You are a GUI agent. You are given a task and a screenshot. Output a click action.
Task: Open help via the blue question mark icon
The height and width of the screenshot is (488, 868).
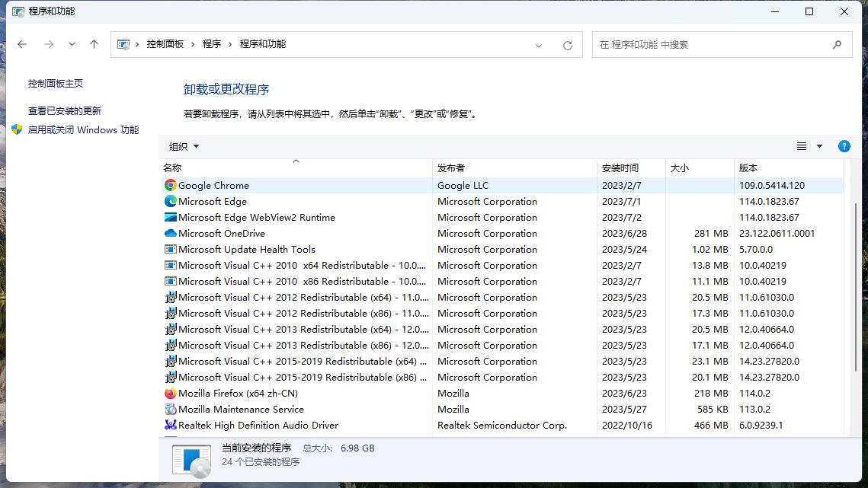(x=844, y=146)
